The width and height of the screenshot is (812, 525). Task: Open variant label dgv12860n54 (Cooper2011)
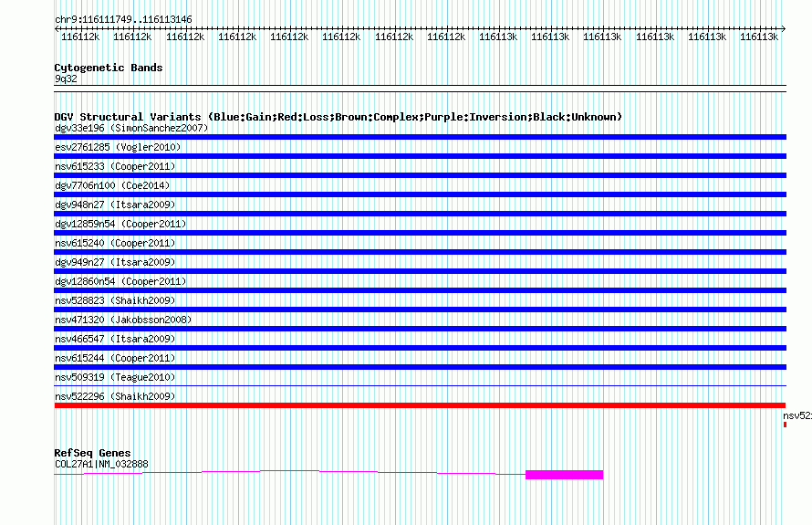point(120,281)
